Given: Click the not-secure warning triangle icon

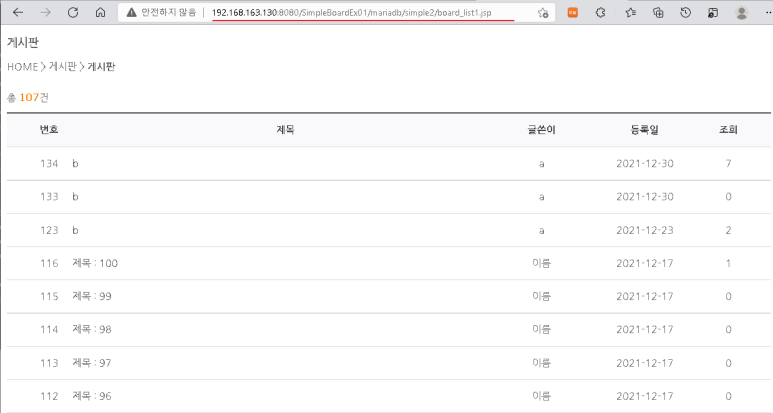Looking at the screenshot, I should click(x=131, y=12).
